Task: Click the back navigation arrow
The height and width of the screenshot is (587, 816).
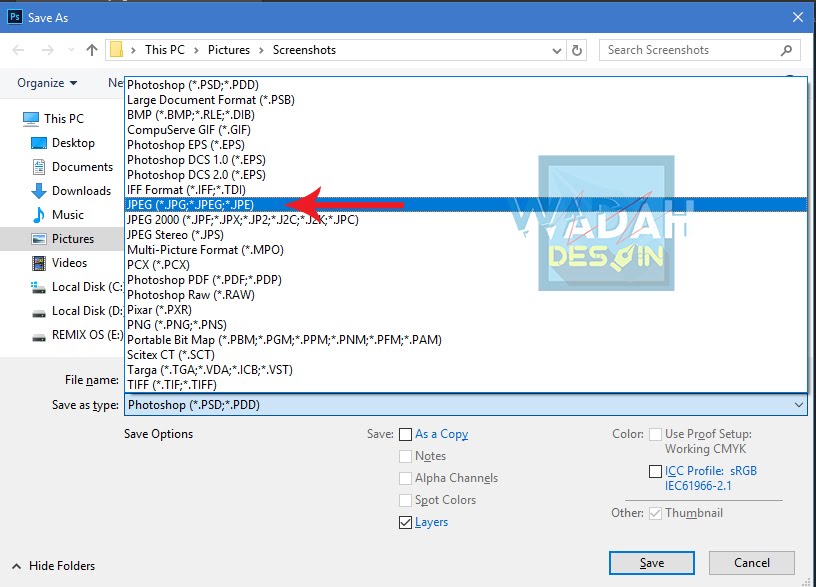Action: (17, 49)
